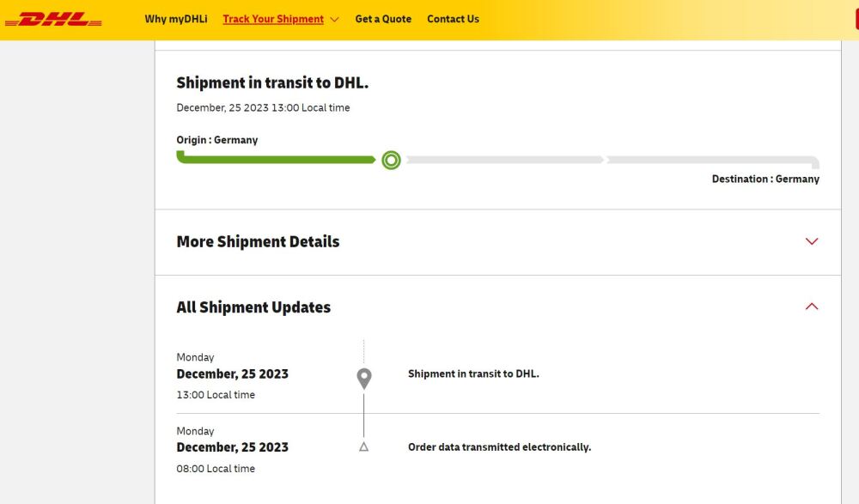Screen dimensions: 859x504
Task: Click the middle gray progress bar segment
Action: pyautogui.click(x=504, y=160)
